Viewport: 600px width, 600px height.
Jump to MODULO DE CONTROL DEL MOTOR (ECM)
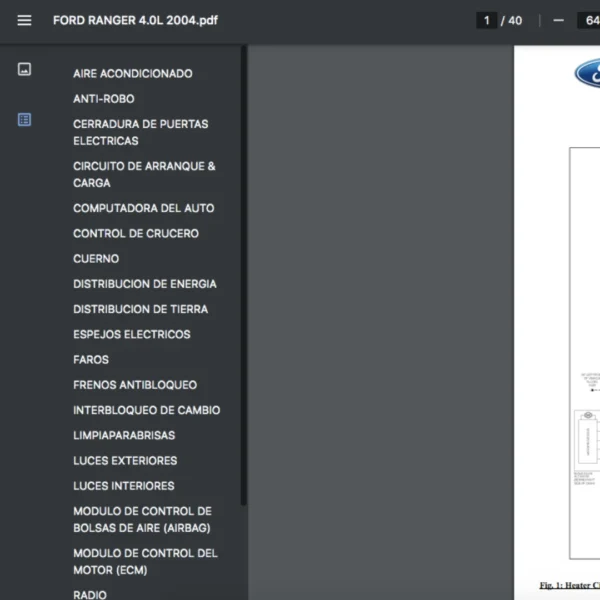(145, 562)
